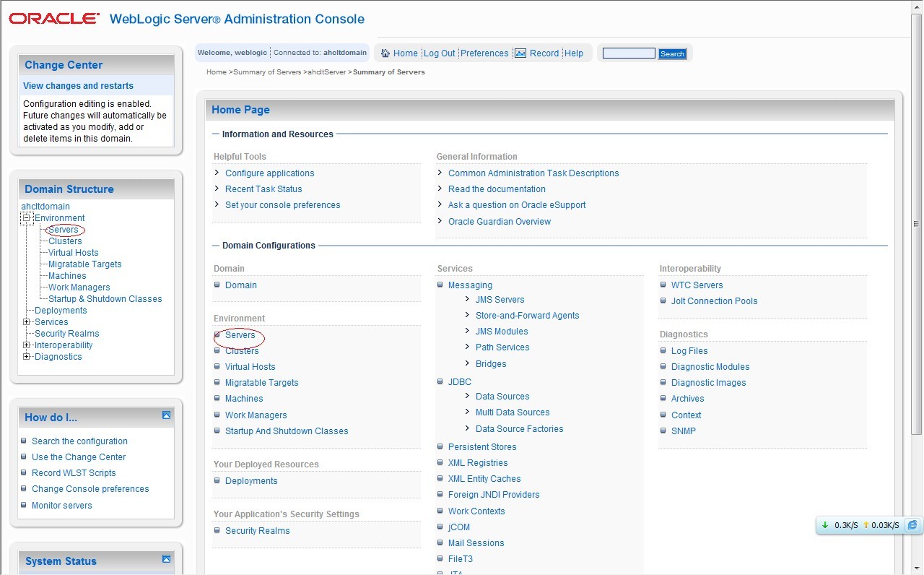Open Startup & Shutdown Classes tree item
Viewport: 924px width, 575px height.
click(x=105, y=299)
